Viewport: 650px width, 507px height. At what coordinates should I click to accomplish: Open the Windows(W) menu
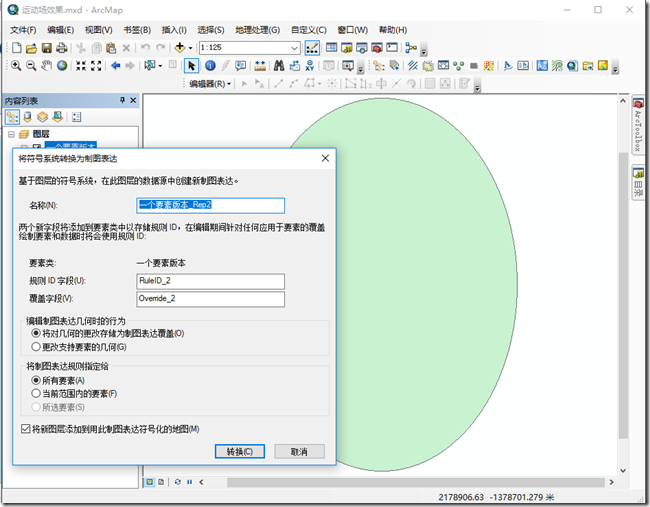click(352, 30)
